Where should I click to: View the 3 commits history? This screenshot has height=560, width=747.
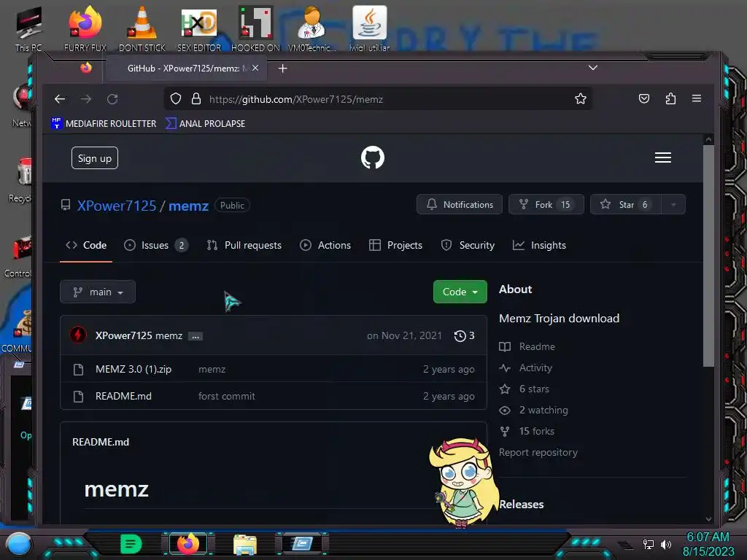(x=465, y=335)
